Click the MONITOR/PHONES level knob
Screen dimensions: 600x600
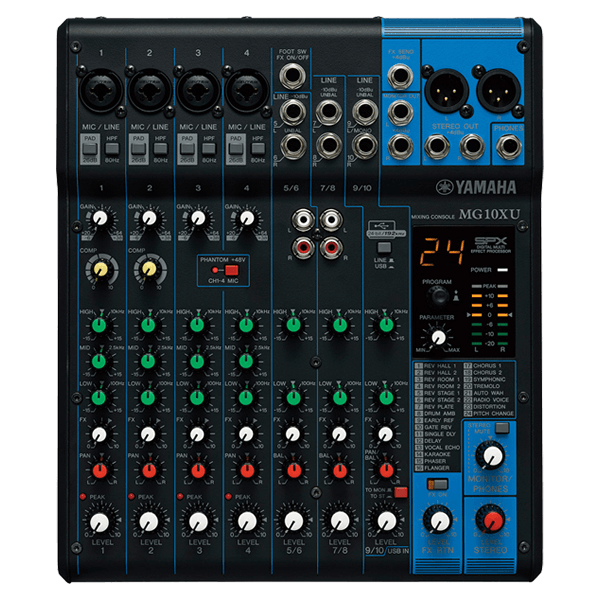click(490, 457)
